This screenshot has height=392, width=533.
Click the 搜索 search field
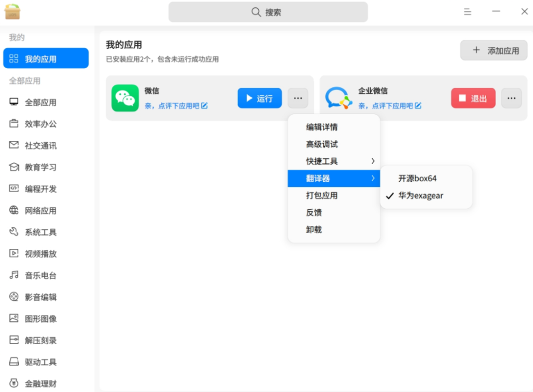click(x=268, y=12)
